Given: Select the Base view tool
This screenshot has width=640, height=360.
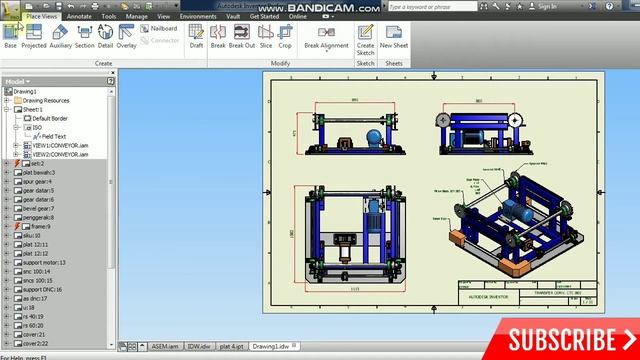Looking at the screenshot, I should click(11, 37).
